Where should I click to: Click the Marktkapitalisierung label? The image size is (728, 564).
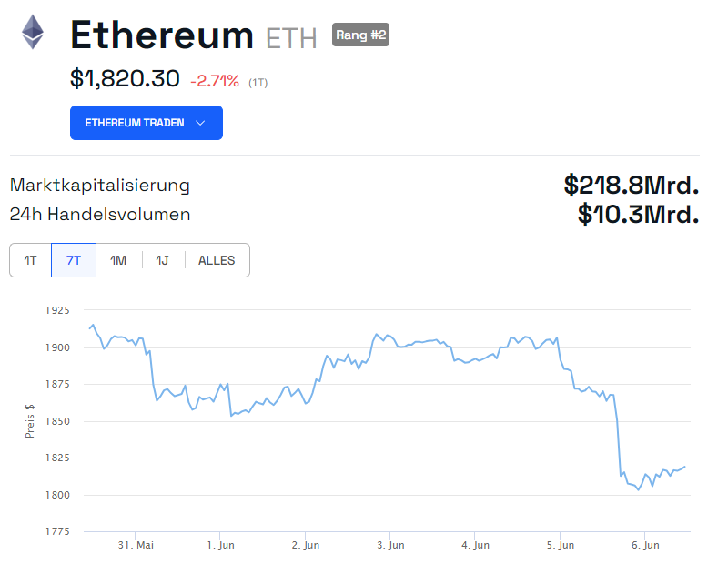pos(99,186)
